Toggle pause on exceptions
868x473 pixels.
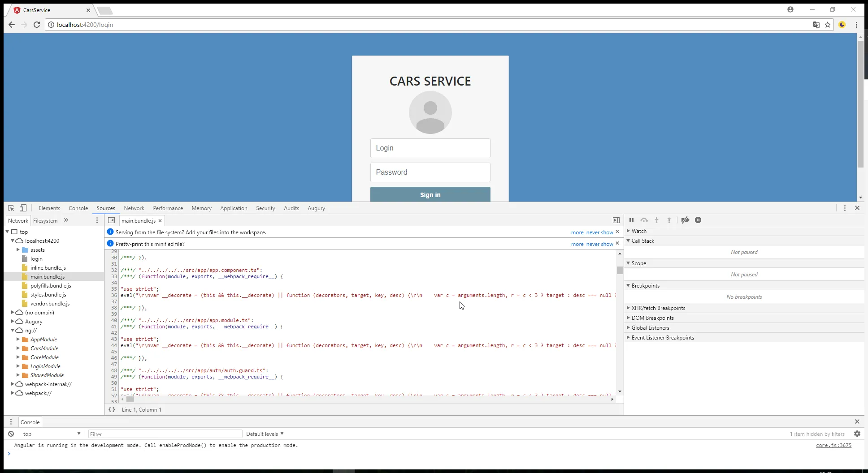pos(698,220)
